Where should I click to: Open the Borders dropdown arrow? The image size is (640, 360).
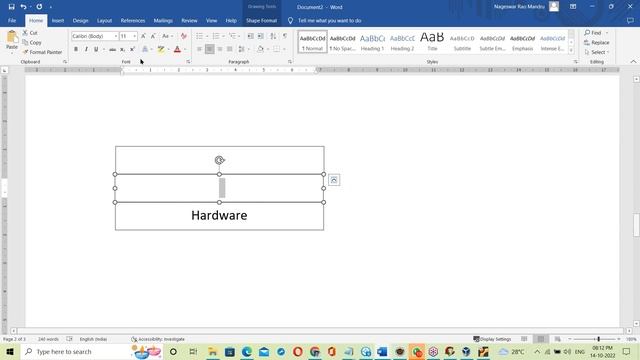pos(284,49)
